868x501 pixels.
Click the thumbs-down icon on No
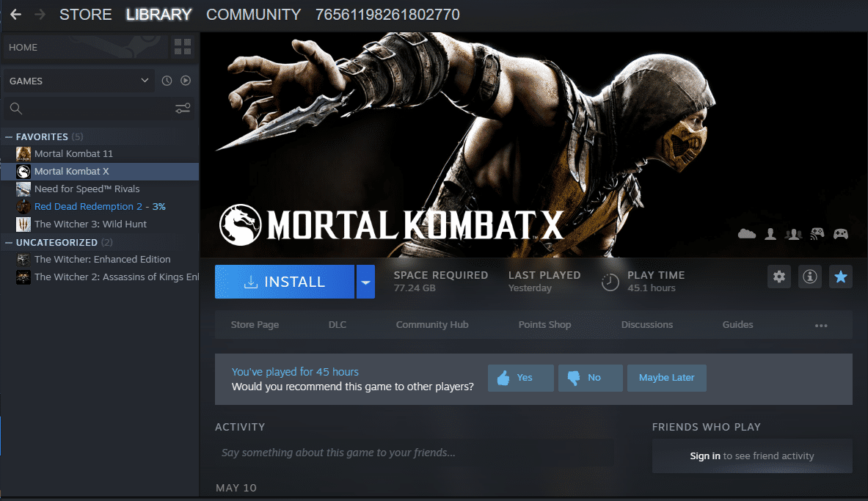[x=574, y=378]
